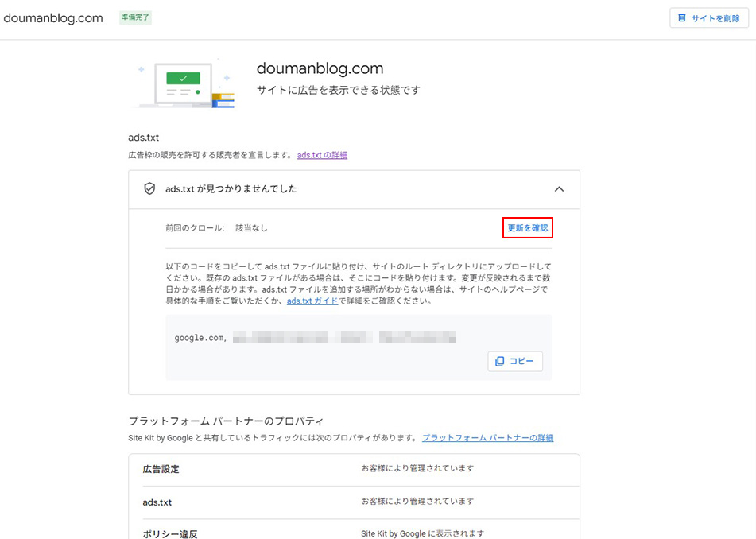
Task: Collapse the ads.txt status panel chevron
Action: [559, 189]
